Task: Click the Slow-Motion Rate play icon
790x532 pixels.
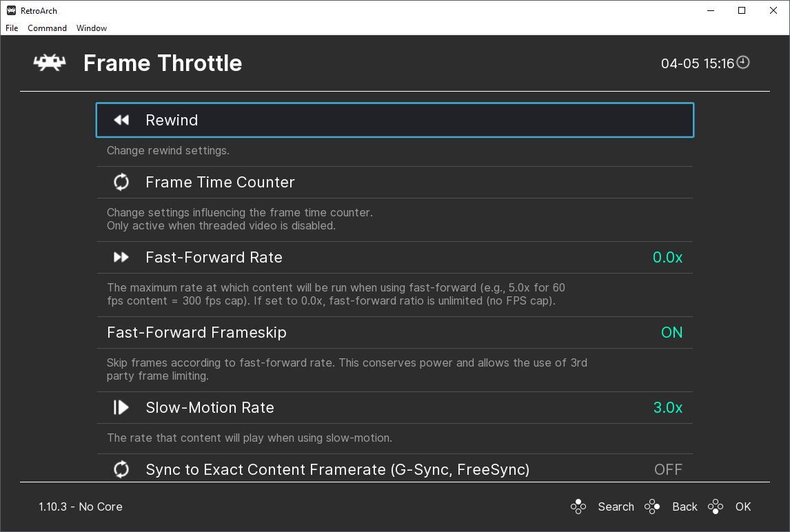Action: [121, 407]
